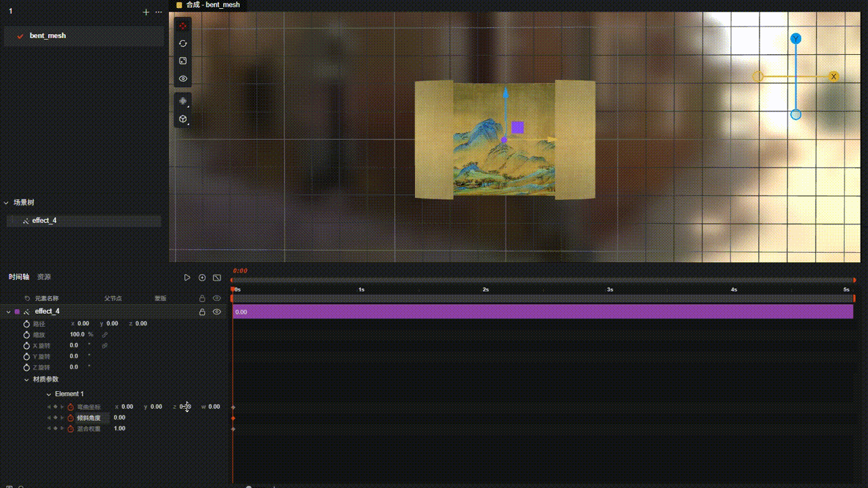The height and width of the screenshot is (488, 868).
Task: Click the 倾斜角度 value 0.00
Action: point(119,418)
